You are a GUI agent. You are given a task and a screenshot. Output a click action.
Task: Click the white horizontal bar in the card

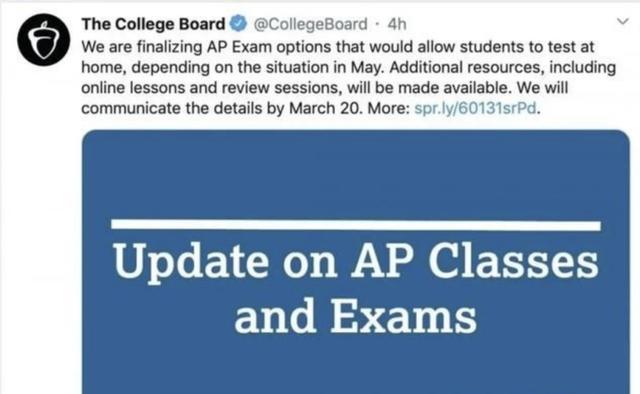(x=356, y=225)
